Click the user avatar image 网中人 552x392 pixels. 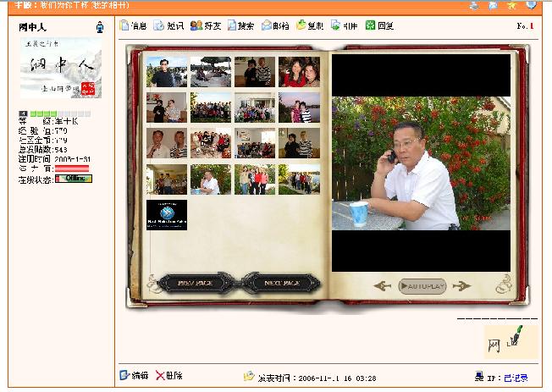coord(60,68)
